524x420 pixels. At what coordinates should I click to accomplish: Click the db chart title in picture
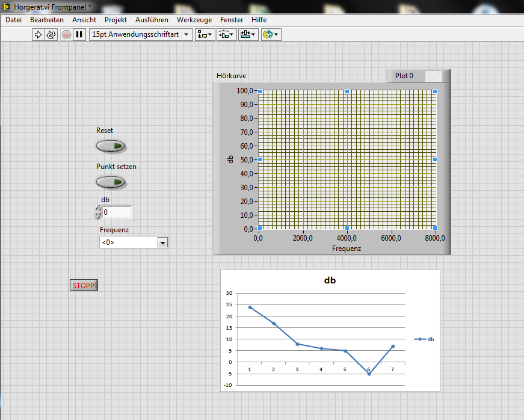point(330,280)
